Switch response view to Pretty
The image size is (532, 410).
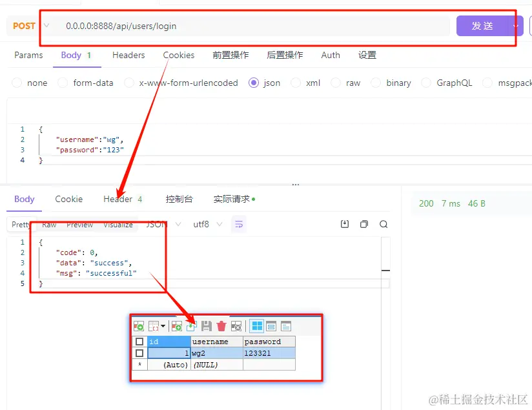pos(21,224)
